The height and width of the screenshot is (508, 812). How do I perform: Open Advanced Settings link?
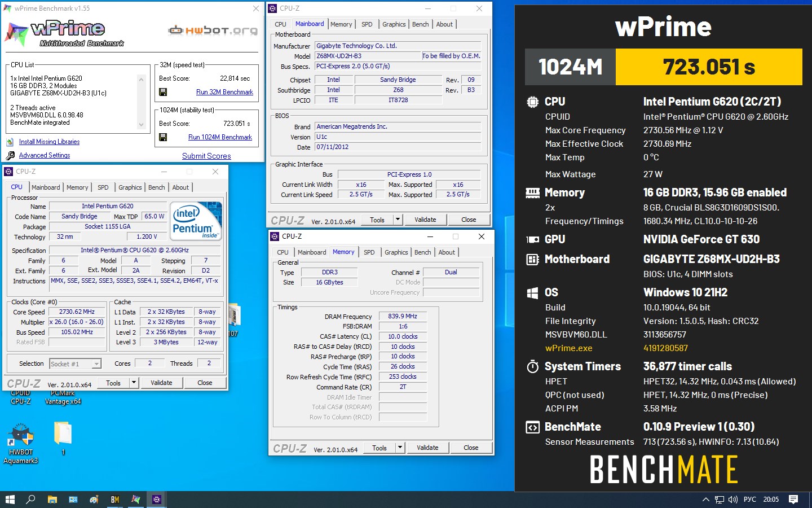point(45,155)
